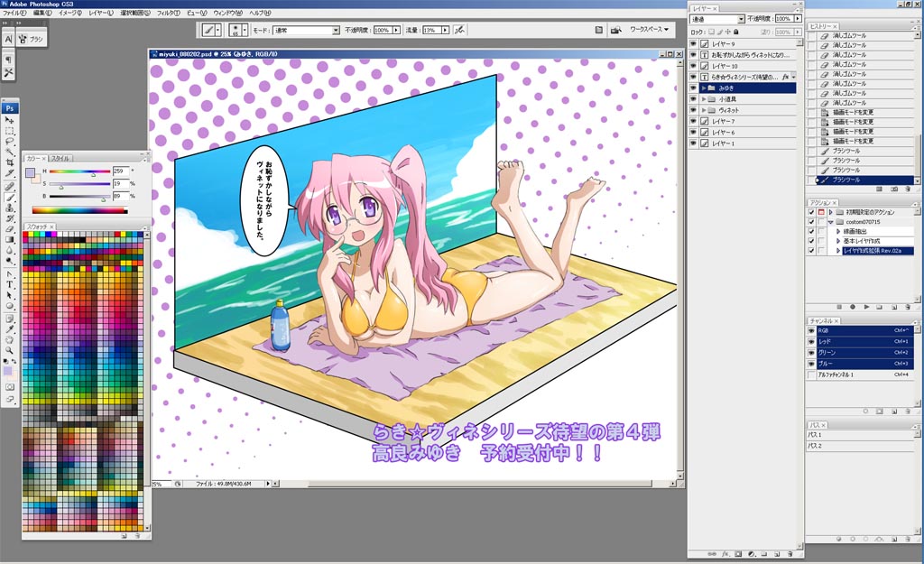Select the Move tool in the toolbox
924x564 pixels.
(x=9, y=120)
